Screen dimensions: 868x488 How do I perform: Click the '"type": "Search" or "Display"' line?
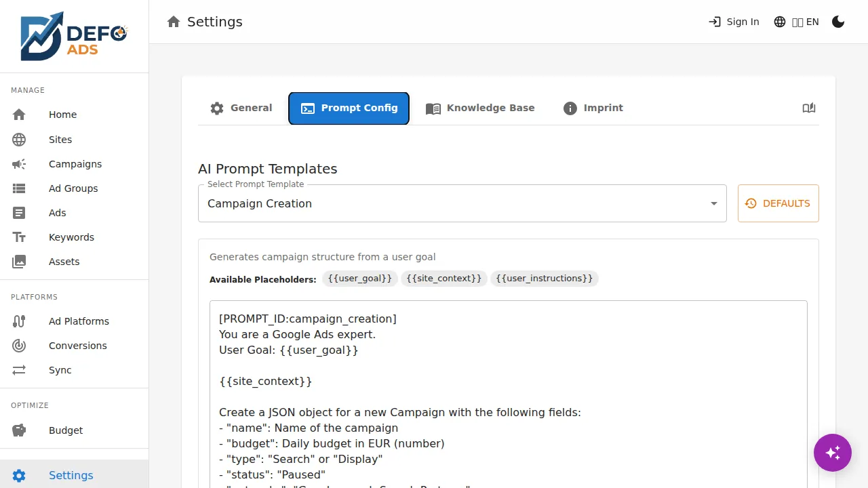pyautogui.click(x=301, y=459)
